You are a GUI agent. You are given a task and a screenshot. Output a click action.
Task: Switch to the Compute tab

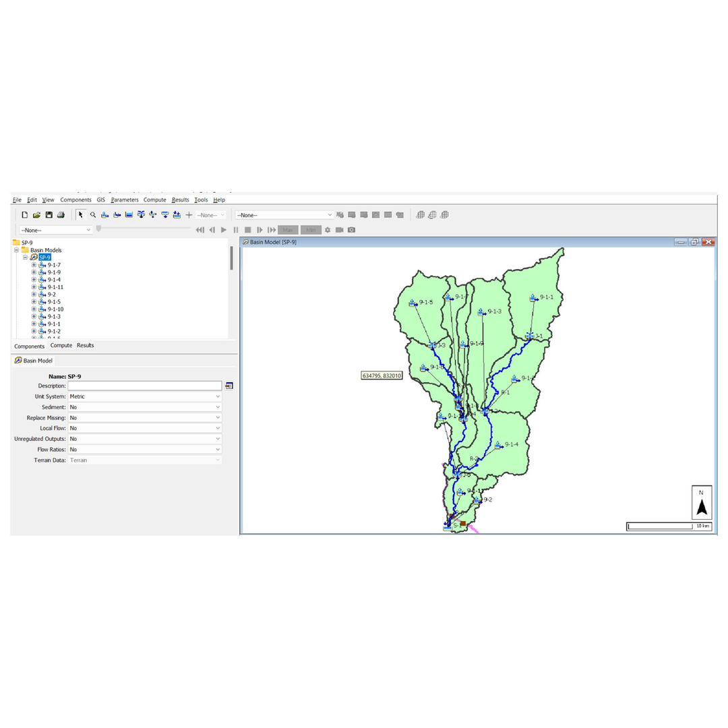61,345
